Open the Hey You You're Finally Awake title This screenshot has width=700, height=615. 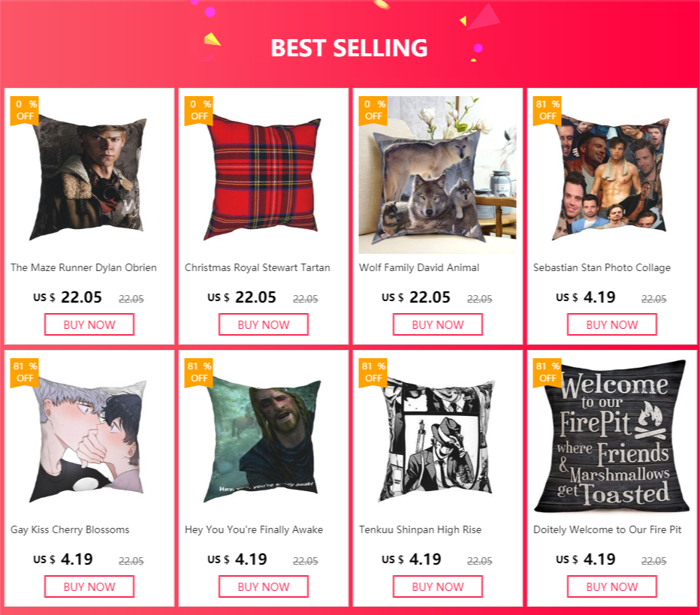point(254,529)
